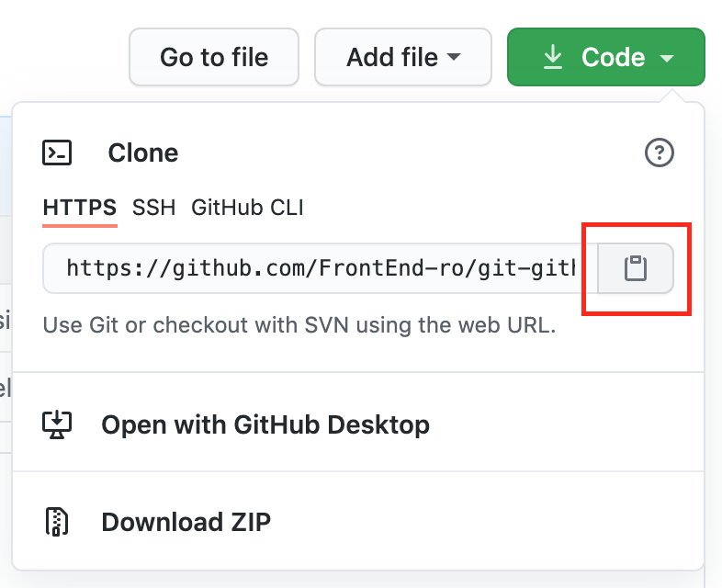
Task: Copy the clone URL with clipboard icon
Action: [636, 268]
